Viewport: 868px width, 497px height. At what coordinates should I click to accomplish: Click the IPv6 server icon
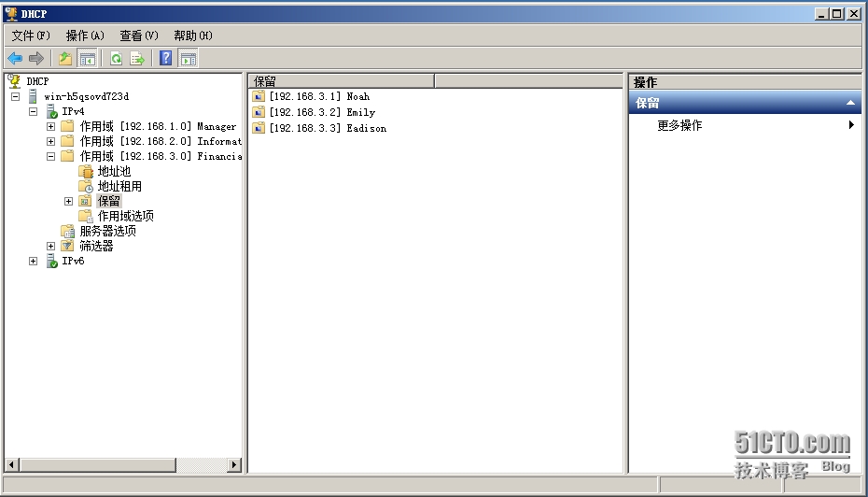point(51,261)
